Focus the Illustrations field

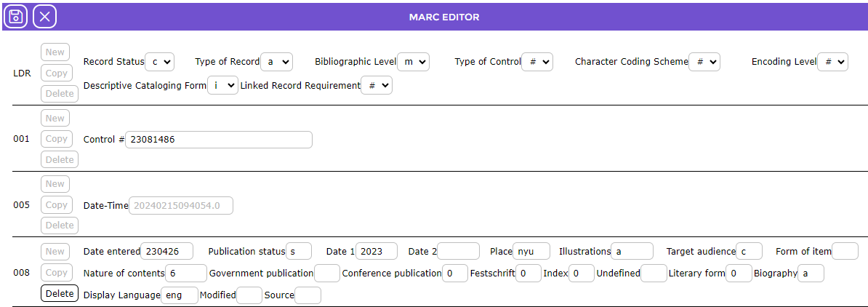[632, 251]
